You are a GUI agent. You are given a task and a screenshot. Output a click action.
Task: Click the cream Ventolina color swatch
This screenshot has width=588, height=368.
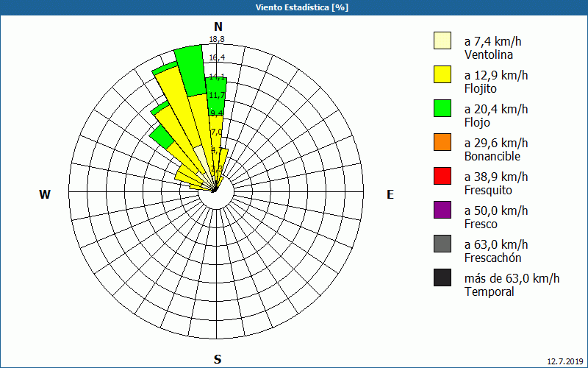click(x=442, y=40)
